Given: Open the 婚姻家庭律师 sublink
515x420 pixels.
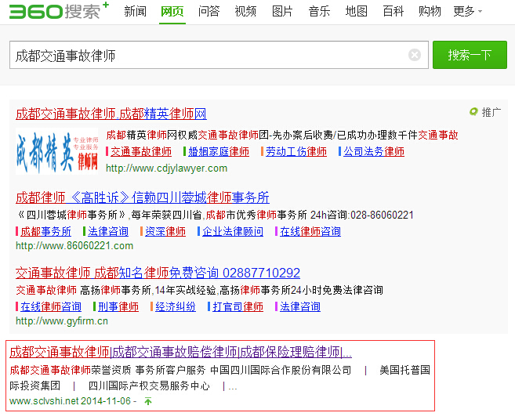Looking at the screenshot, I should pyautogui.click(x=219, y=151).
